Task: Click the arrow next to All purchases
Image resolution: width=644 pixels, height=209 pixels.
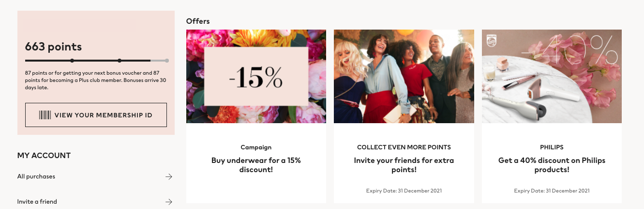Action: pyautogui.click(x=168, y=177)
